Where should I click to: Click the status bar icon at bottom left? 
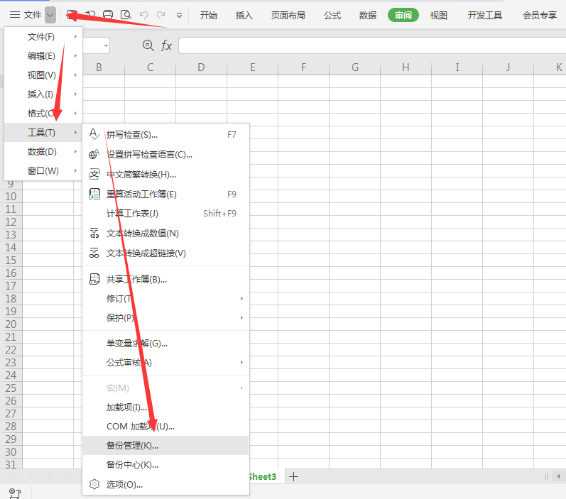click(x=15, y=493)
